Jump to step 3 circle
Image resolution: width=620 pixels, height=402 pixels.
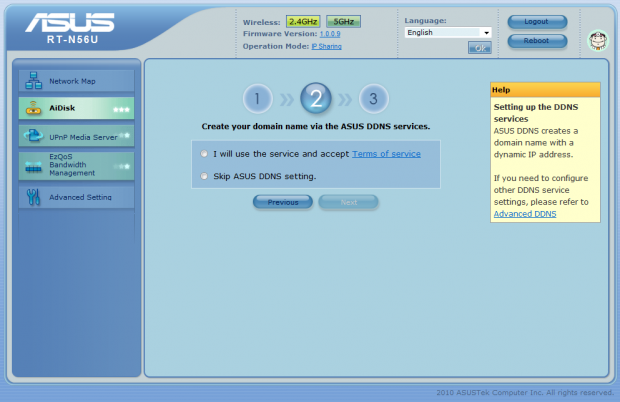373,98
